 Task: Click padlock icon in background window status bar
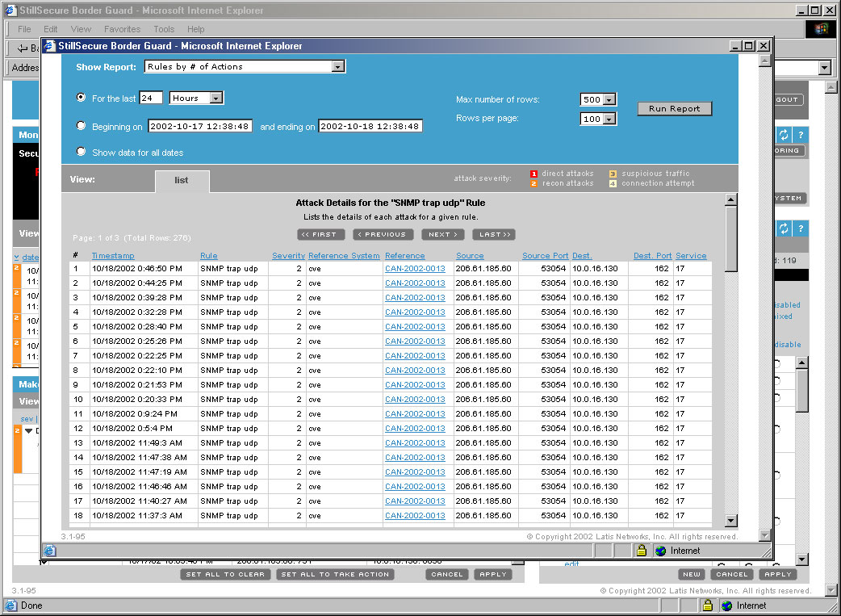point(708,606)
